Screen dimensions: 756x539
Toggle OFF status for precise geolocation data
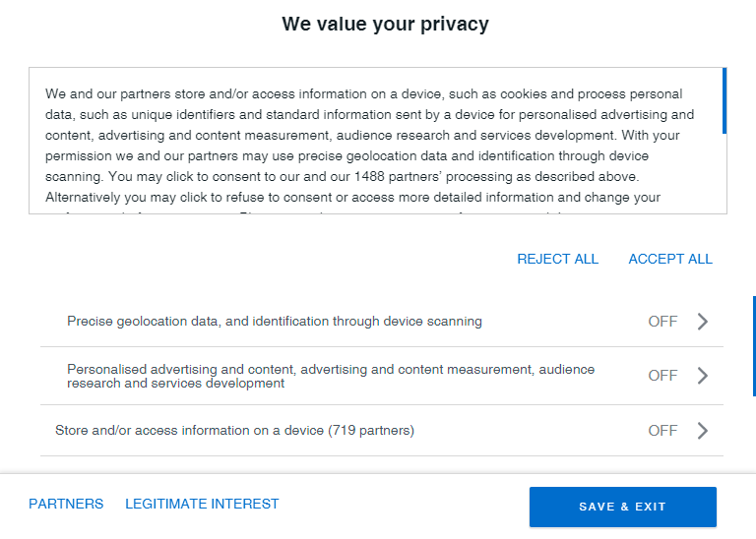(x=662, y=322)
